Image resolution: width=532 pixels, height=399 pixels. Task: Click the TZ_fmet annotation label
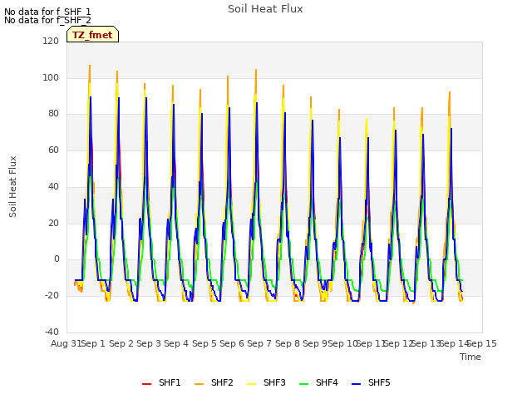tap(92, 35)
